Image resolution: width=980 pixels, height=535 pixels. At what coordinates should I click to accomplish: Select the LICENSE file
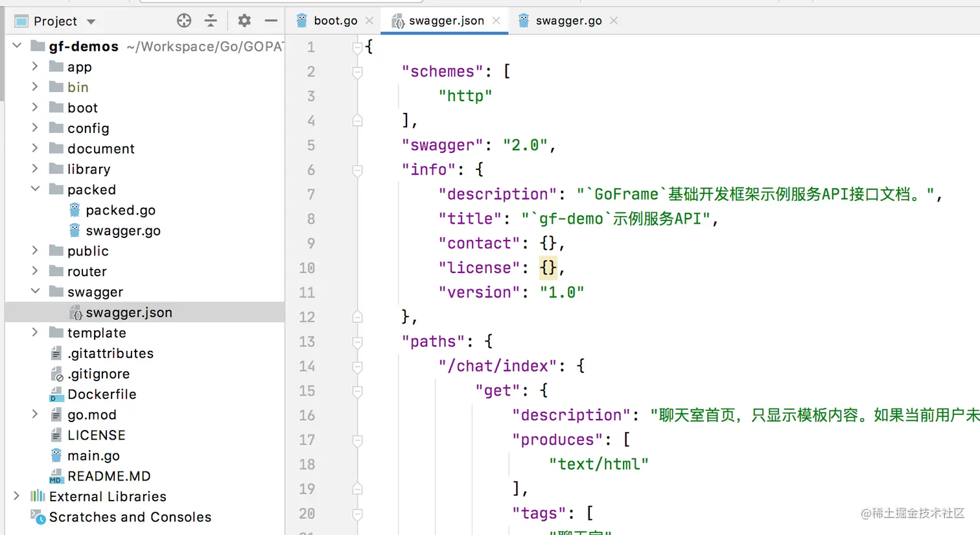[x=97, y=435]
